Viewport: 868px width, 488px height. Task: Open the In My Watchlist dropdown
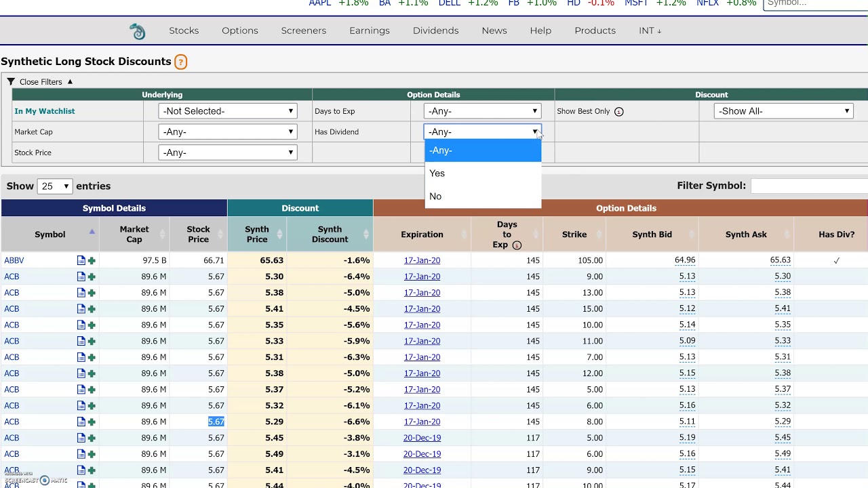227,111
